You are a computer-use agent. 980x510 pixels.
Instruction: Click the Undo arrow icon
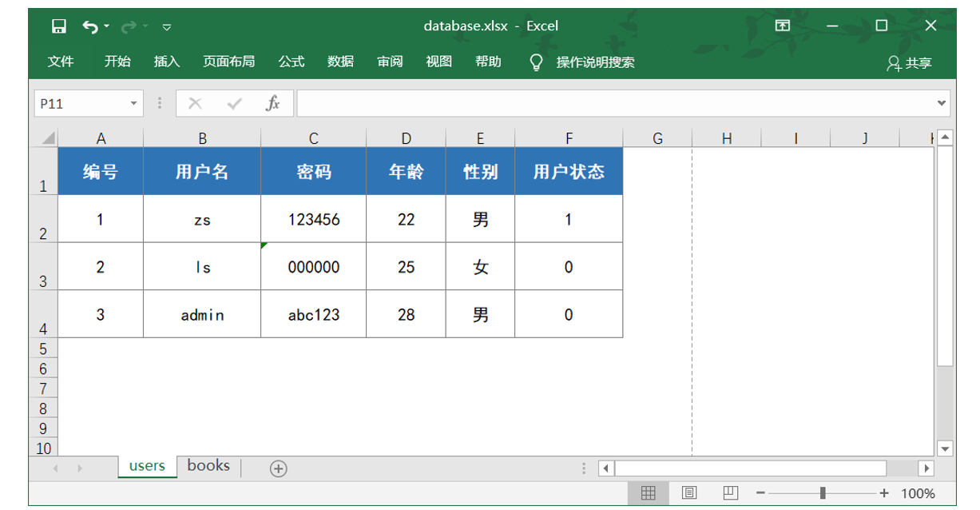click(x=89, y=25)
